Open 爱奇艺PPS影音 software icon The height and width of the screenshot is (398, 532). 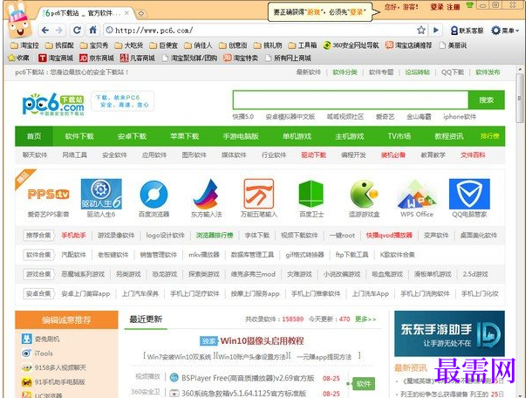[48, 194]
